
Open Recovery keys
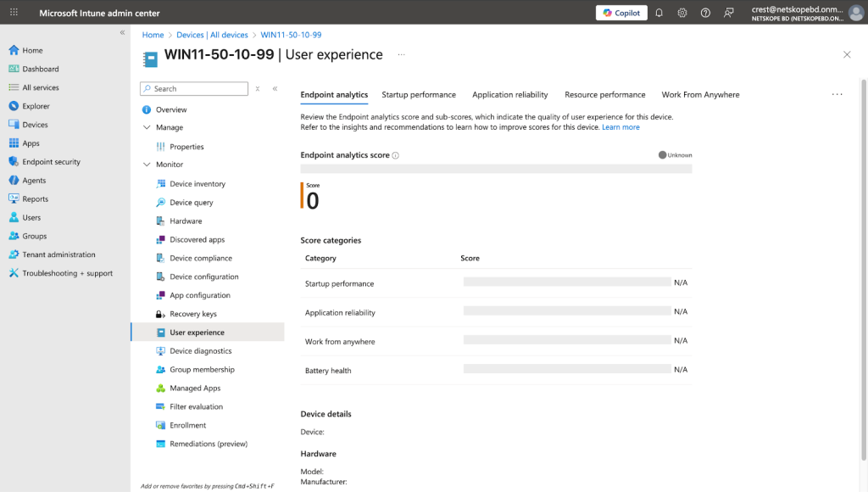(193, 314)
